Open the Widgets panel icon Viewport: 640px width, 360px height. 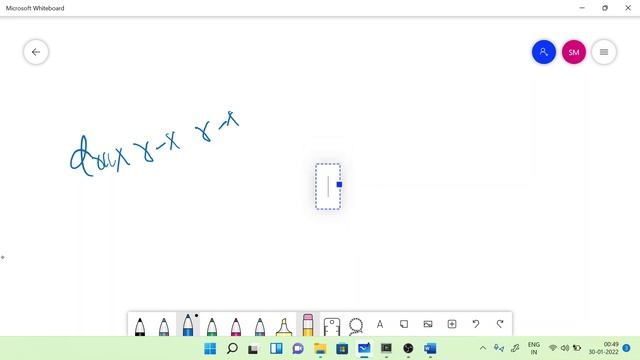(x=276, y=349)
